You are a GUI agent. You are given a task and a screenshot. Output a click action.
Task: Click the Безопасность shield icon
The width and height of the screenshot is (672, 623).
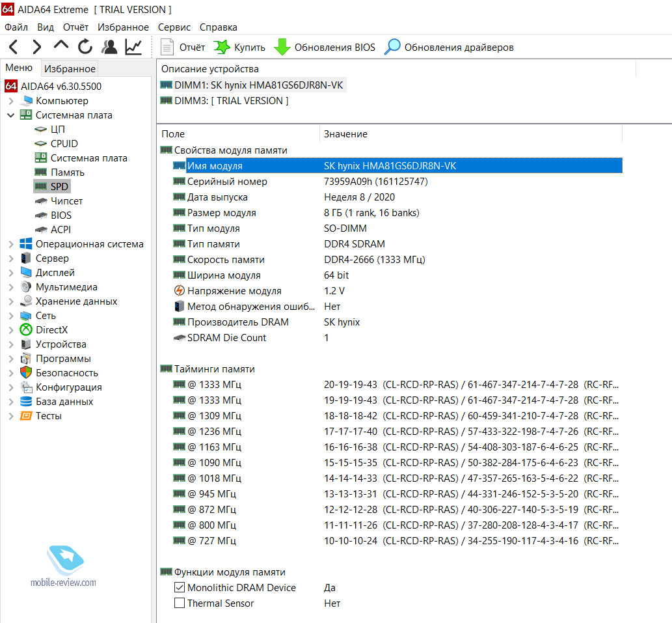(x=26, y=372)
